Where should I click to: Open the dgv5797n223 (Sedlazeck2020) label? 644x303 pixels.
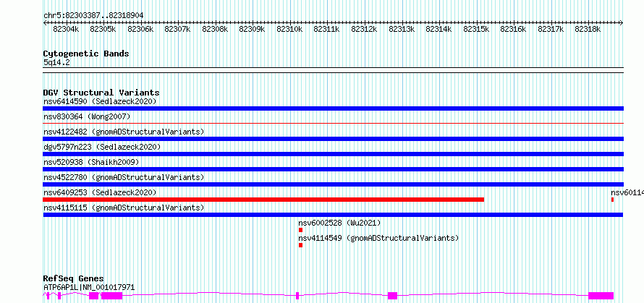102,147
